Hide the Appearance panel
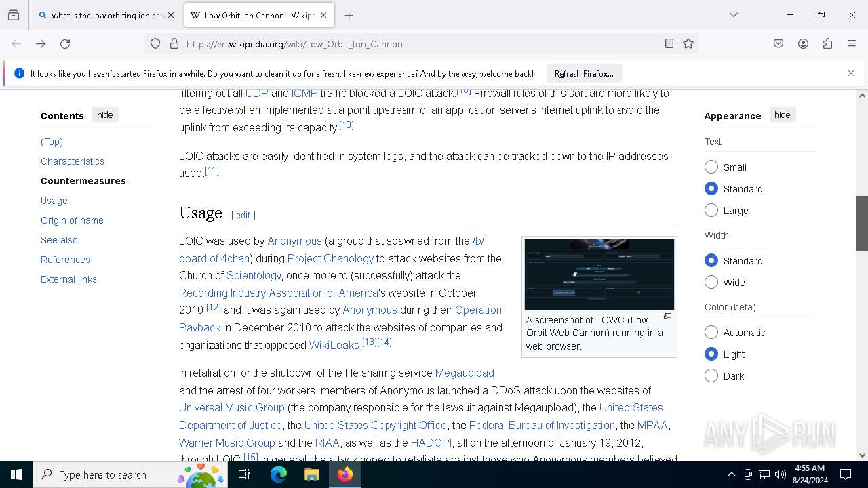The image size is (868, 488). [782, 115]
